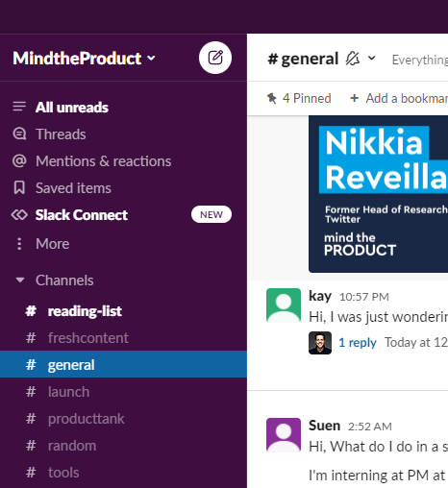
Task: Click the 'Hi, I was just wondering' message
Action: click(378, 317)
